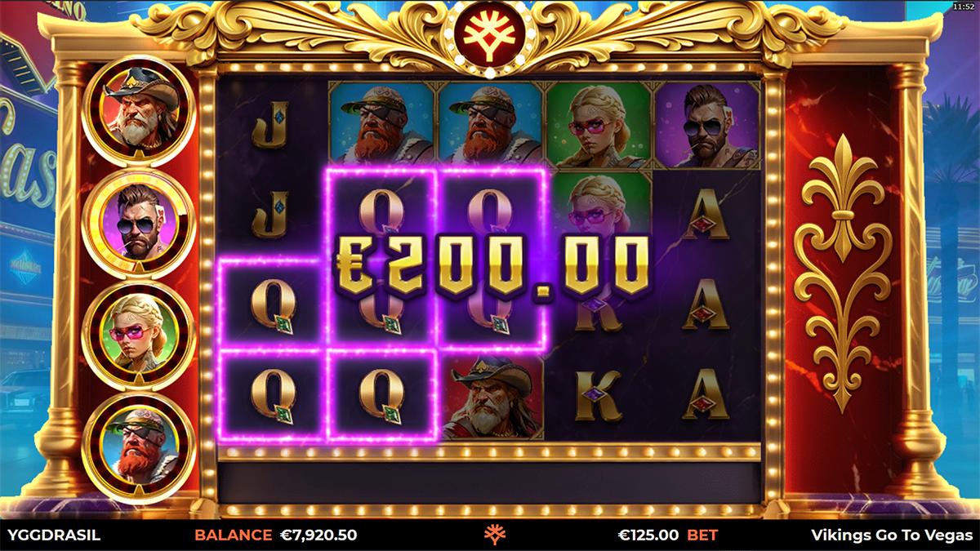Click the bottom-right A card symbol
The height and width of the screenshot is (551, 980).
tap(706, 396)
